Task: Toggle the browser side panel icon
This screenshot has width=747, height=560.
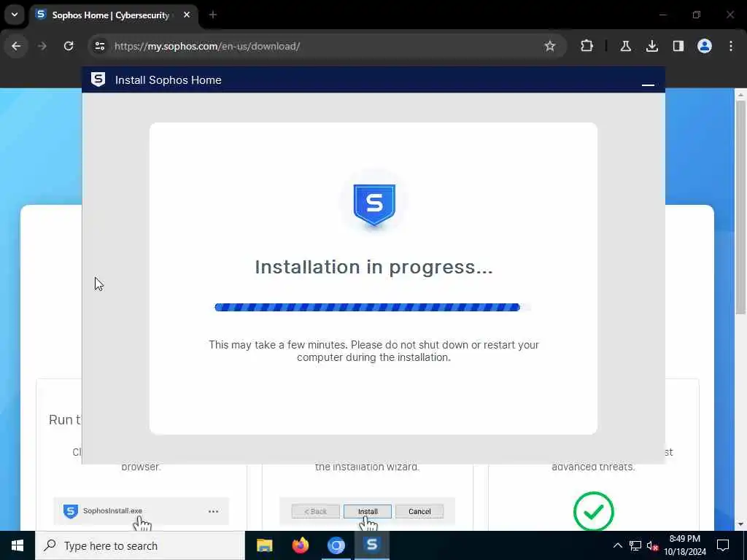Action: [678, 46]
